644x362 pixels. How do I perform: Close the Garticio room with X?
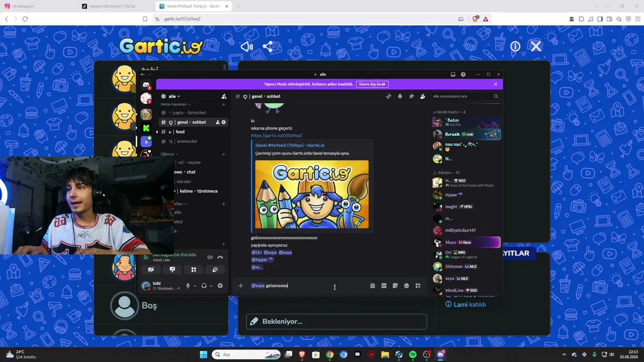pyautogui.click(x=536, y=46)
